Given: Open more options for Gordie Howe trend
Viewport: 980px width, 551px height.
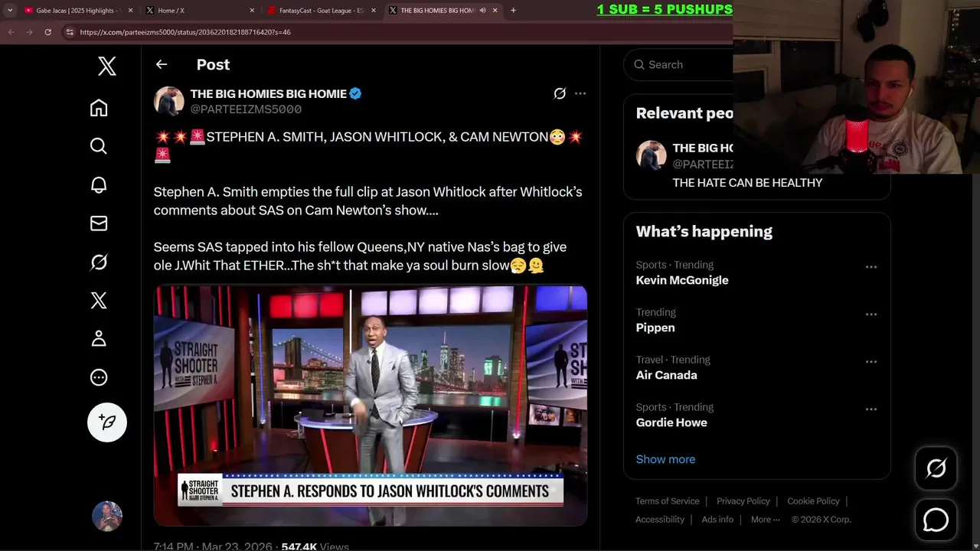Looking at the screenshot, I should click(x=871, y=409).
